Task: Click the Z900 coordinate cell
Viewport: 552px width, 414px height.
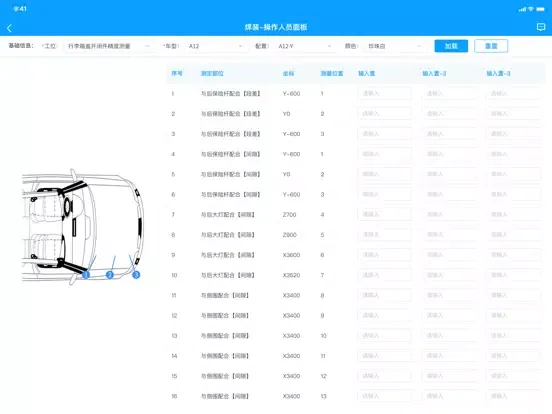Action: click(x=289, y=235)
